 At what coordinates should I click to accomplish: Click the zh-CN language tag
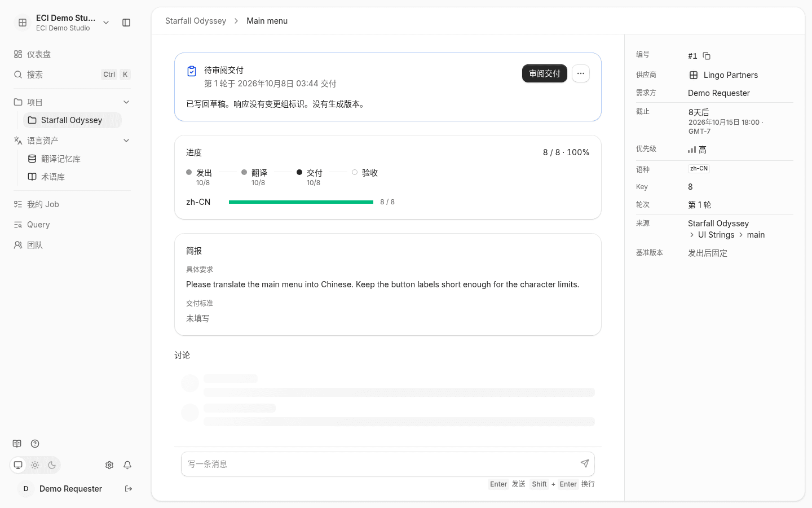pos(699,169)
